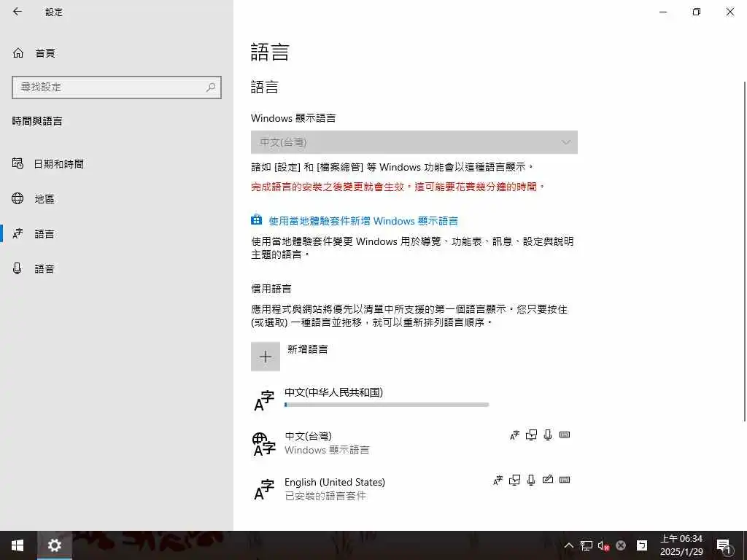Open the input method indicator in tray
The height and width of the screenshot is (560, 747).
point(642,545)
